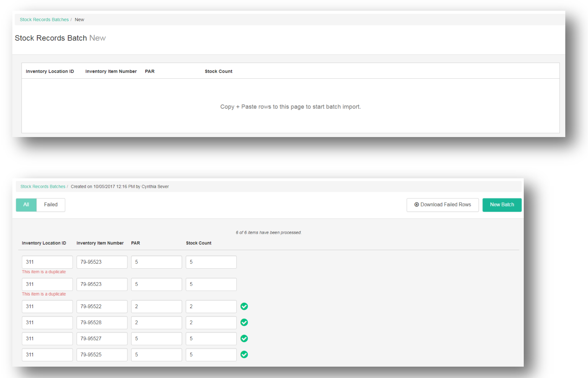Image resolution: width=588 pixels, height=378 pixels.
Task: Click the batch creation timestamp breadcrumb text
Action: 120,186
